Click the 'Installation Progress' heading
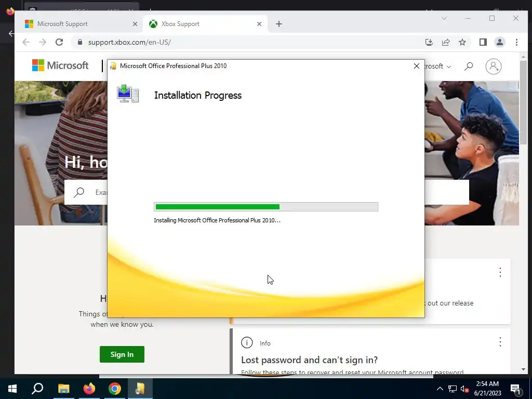The height and width of the screenshot is (399, 532). tap(198, 96)
